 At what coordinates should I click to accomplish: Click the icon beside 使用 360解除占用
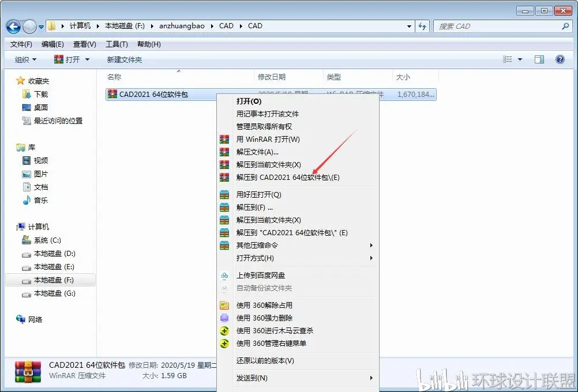click(224, 305)
